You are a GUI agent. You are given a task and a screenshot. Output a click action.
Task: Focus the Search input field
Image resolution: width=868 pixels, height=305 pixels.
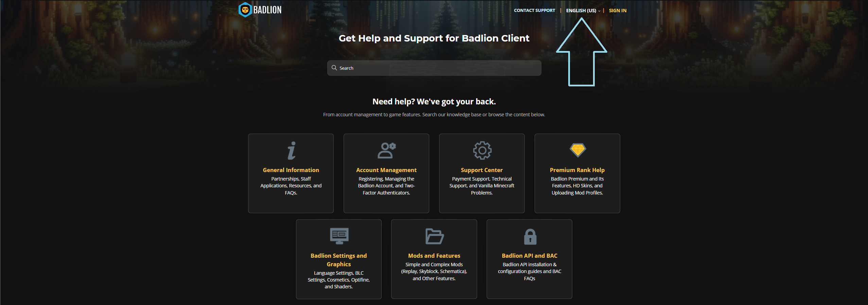pyautogui.click(x=434, y=68)
